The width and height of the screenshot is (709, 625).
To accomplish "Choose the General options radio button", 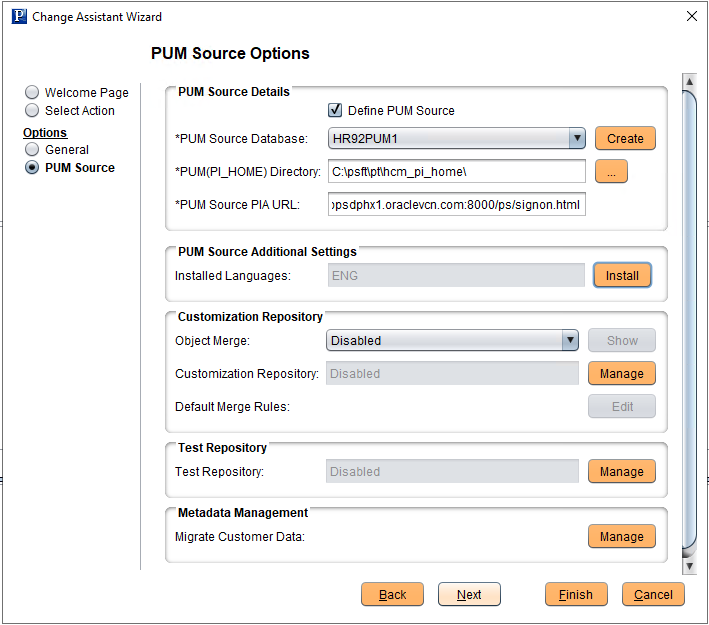I will tap(32, 149).
